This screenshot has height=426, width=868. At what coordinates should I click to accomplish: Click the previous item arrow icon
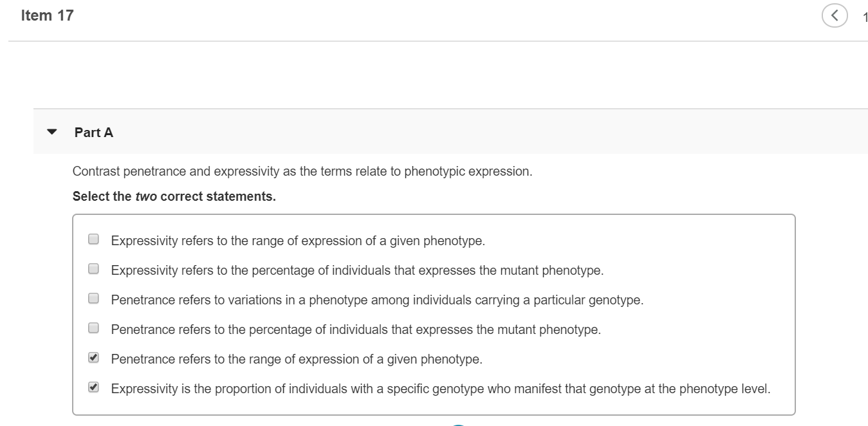(x=835, y=15)
